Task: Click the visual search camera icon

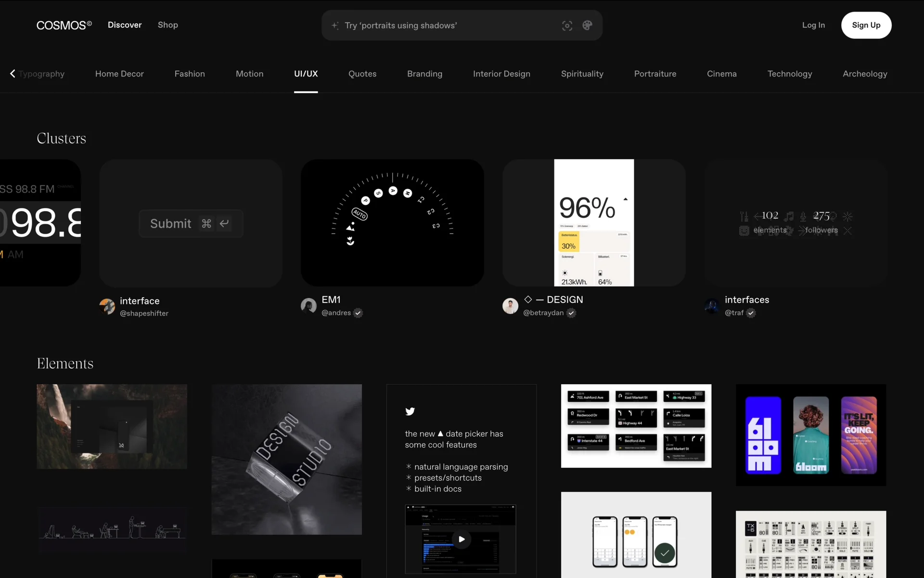Action: (567, 26)
